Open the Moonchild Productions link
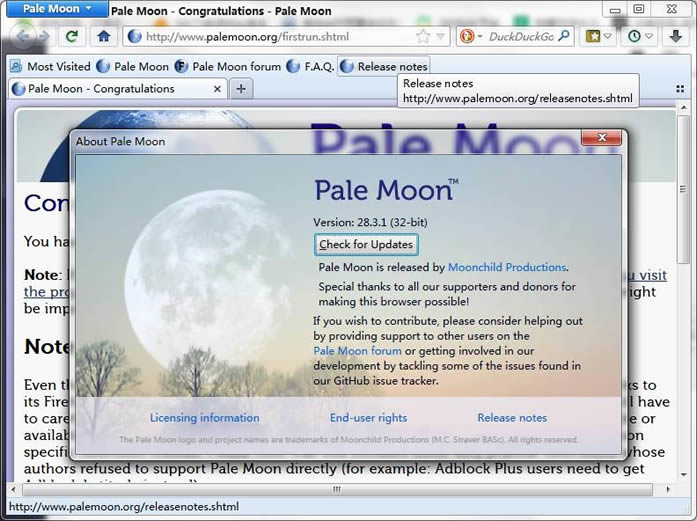 point(507,267)
